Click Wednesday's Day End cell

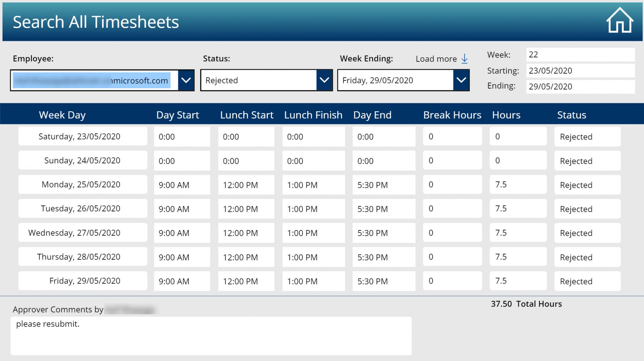[384, 233]
